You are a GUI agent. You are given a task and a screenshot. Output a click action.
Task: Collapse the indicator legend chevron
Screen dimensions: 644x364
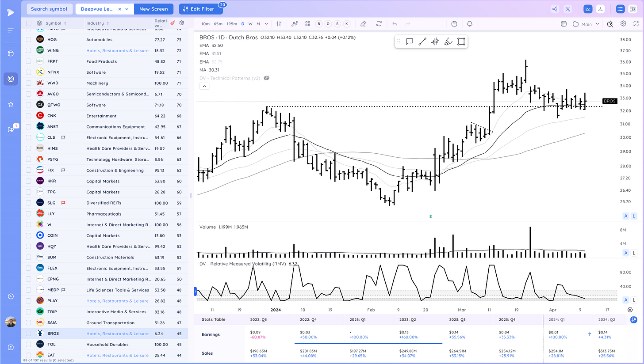[204, 86]
